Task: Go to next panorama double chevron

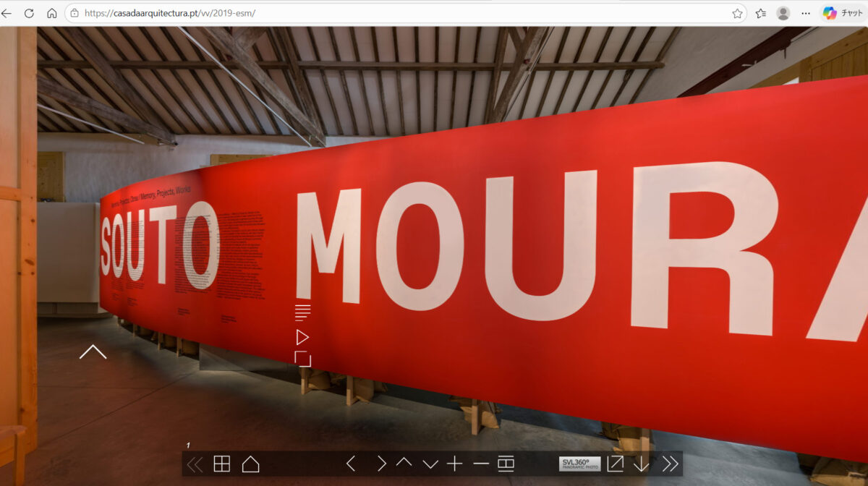Action: (670, 464)
